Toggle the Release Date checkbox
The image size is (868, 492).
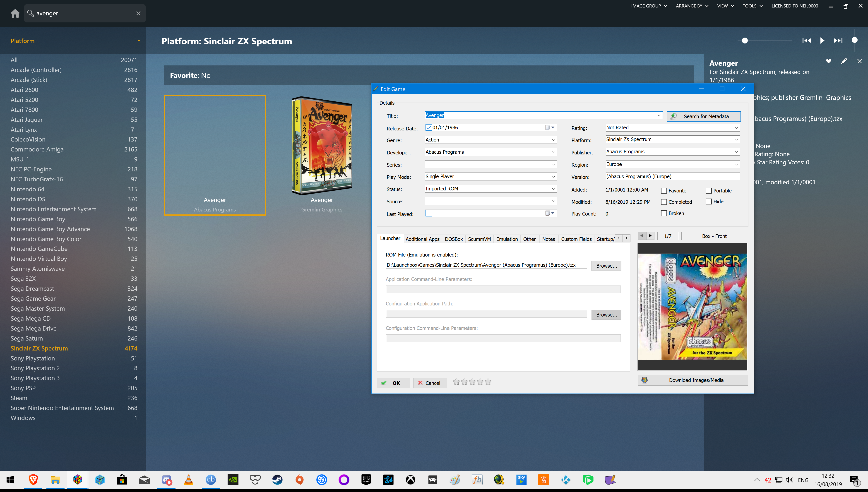pos(429,127)
